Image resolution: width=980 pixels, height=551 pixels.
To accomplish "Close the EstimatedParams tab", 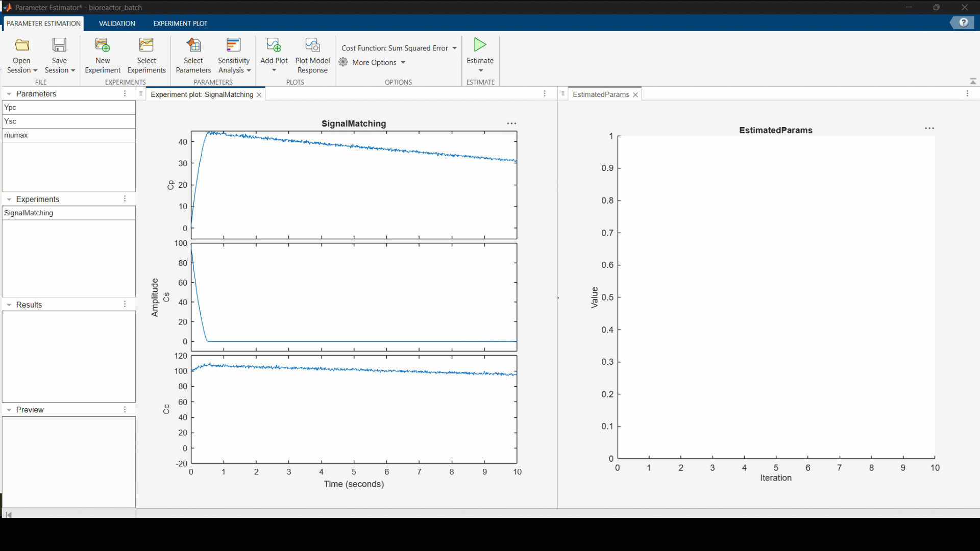I will [x=635, y=95].
